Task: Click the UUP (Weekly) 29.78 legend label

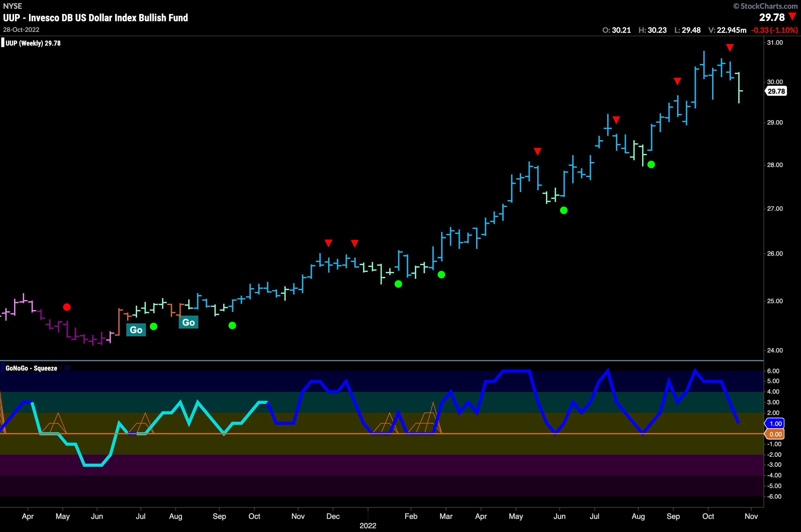Action: 33,43
